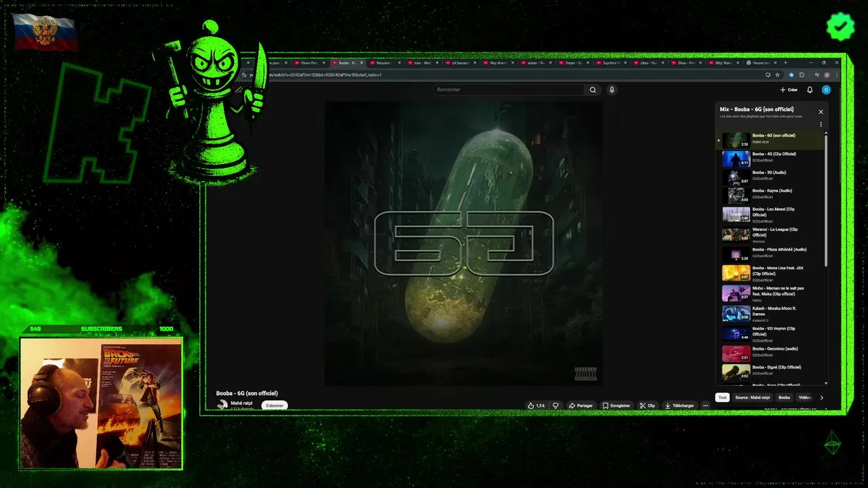Image resolution: width=868 pixels, height=488 pixels.
Task: Select the Tout filter chip
Action: pos(722,397)
